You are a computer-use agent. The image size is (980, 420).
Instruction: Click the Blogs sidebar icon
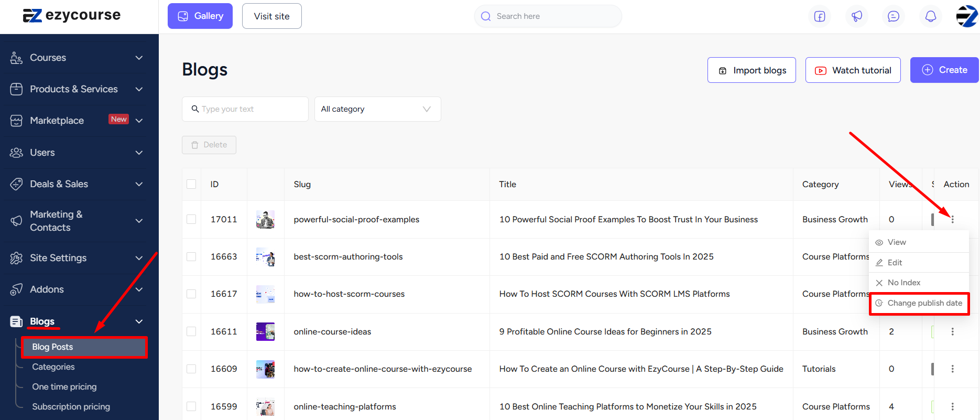16,321
